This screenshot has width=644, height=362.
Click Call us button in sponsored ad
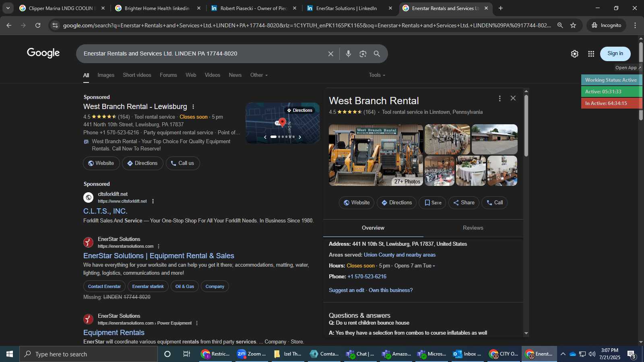click(x=183, y=163)
